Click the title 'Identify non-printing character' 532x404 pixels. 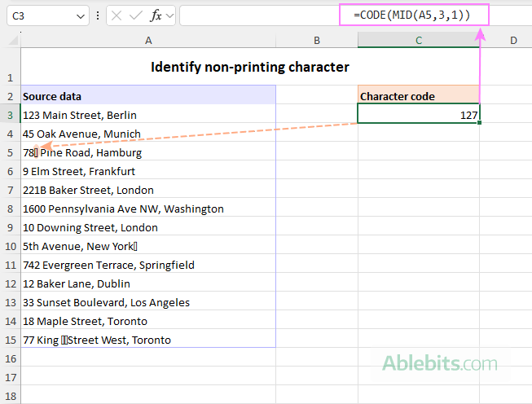pos(250,67)
